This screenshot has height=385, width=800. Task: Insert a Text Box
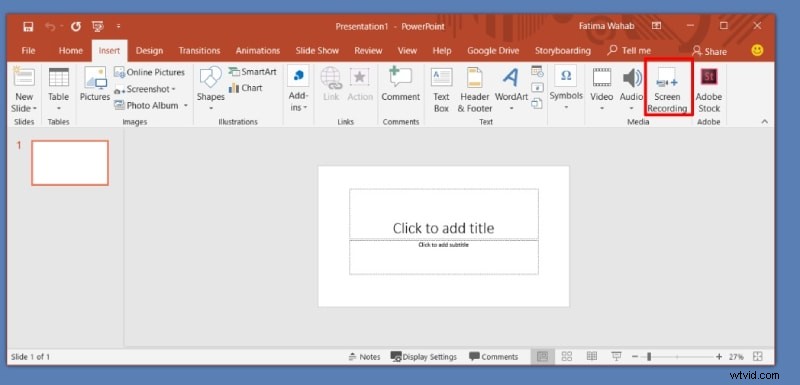[441, 89]
